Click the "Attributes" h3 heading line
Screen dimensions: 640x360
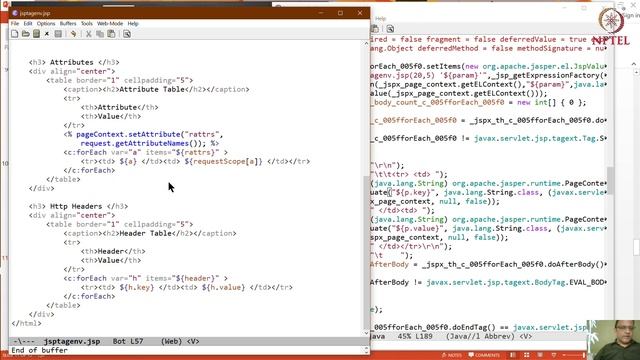[74, 62]
